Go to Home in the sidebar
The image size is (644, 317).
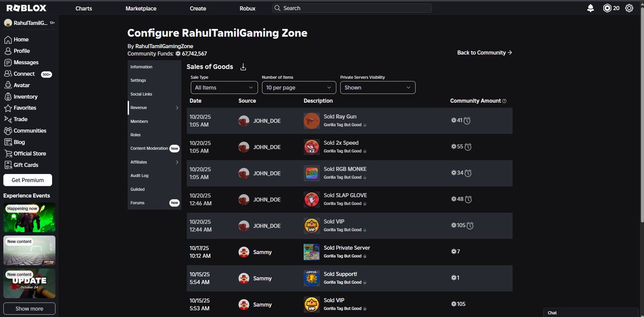point(17,40)
